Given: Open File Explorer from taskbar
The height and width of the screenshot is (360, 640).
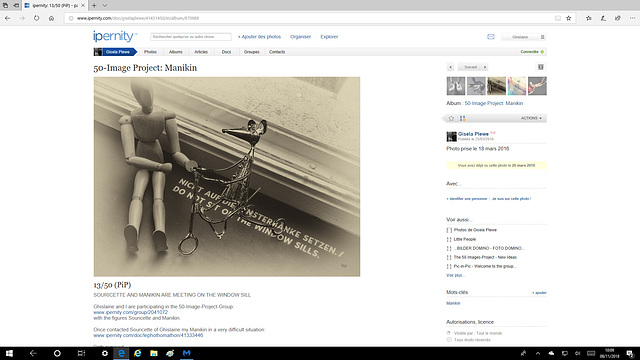Looking at the screenshot, I should tap(154, 353).
